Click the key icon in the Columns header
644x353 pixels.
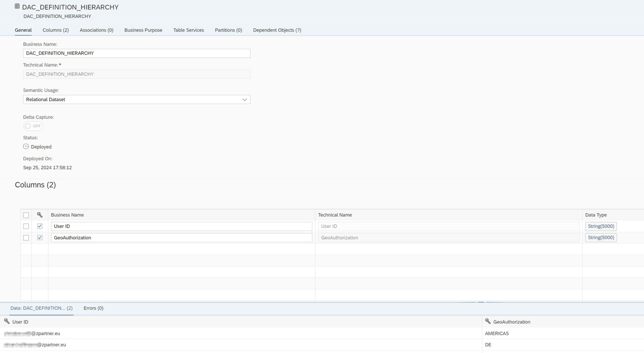pyautogui.click(x=40, y=215)
